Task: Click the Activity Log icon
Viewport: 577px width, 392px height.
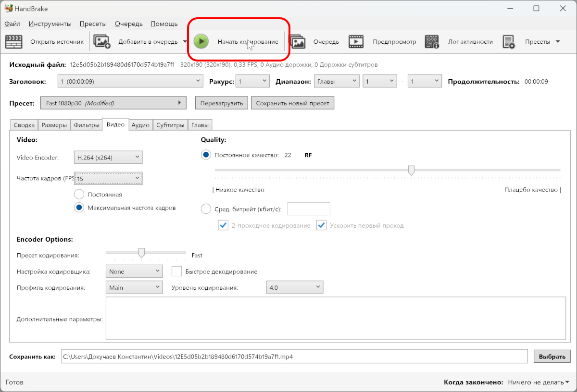Action: click(x=432, y=42)
